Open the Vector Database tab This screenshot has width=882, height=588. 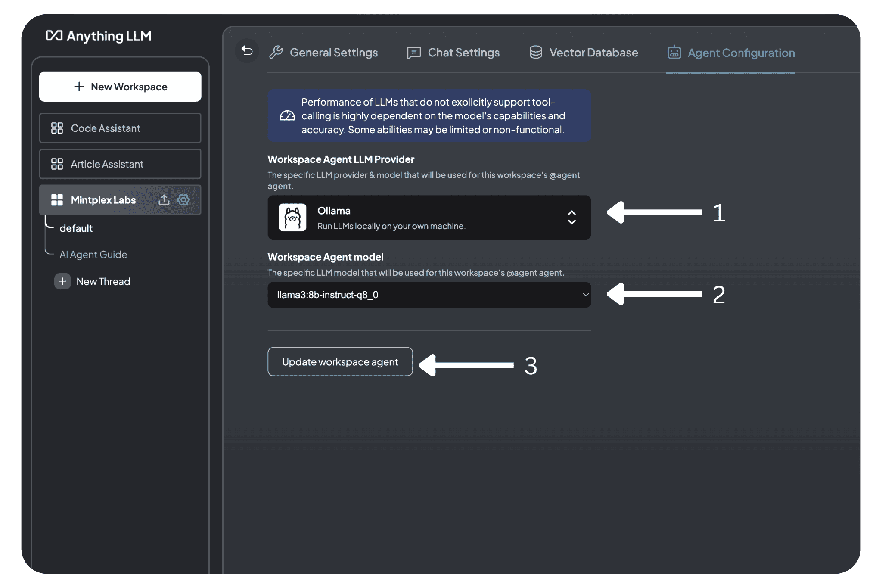584,53
